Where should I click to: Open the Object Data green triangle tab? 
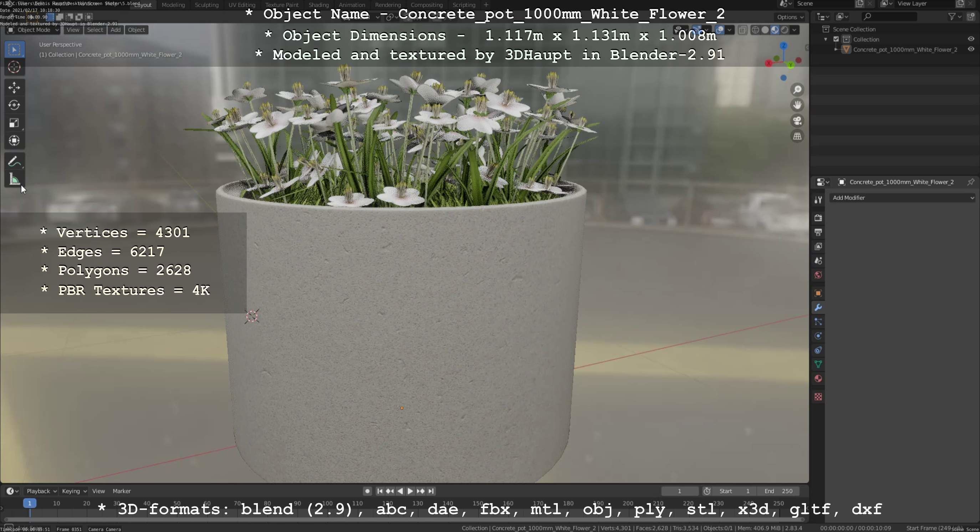818,364
